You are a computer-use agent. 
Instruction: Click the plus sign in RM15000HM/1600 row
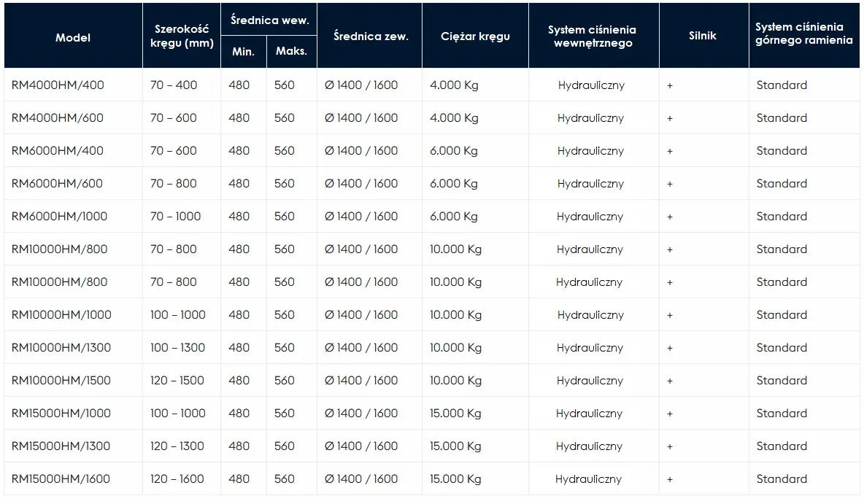[x=669, y=479]
